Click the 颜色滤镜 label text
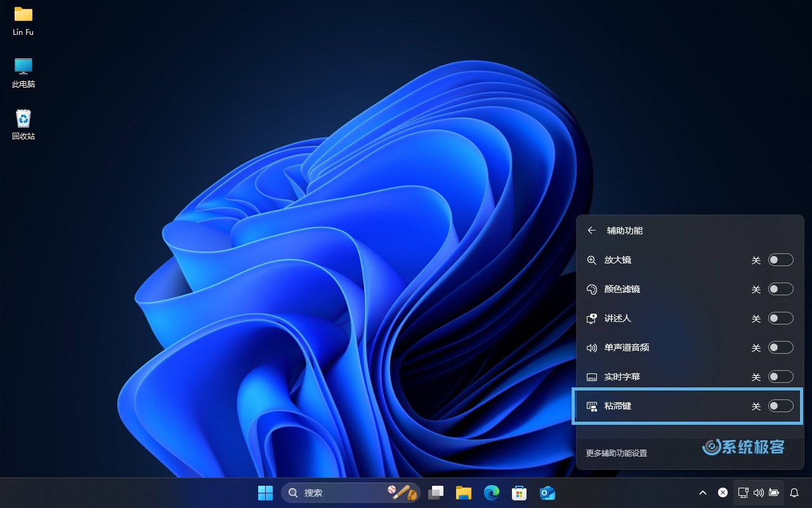812x508 pixels. coord(622,289)
